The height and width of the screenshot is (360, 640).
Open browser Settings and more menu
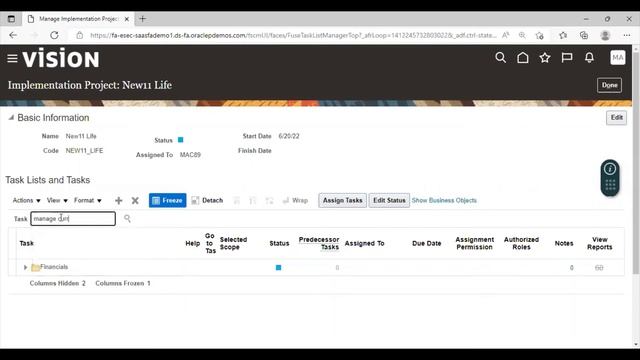627,36
